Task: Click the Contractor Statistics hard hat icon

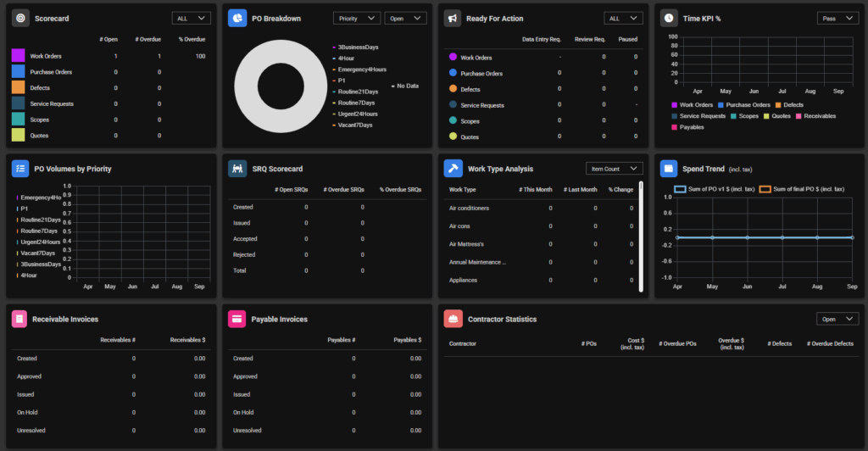Action: 453,319
